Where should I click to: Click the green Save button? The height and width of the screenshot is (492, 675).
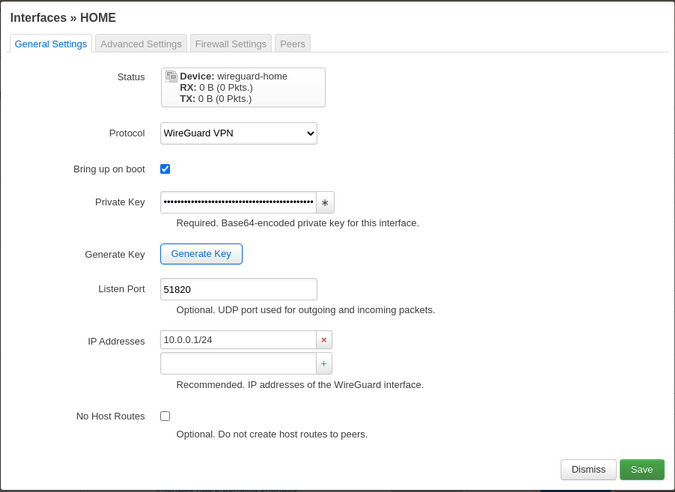point(641,470)
